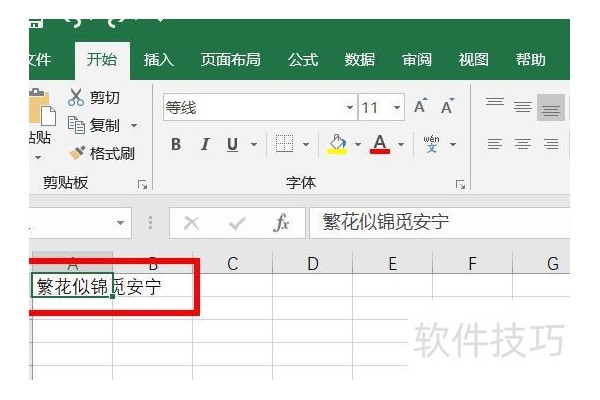600x400 pixels.
Task: Cancel formula bar entry X
Action: (x=191, y=223)
